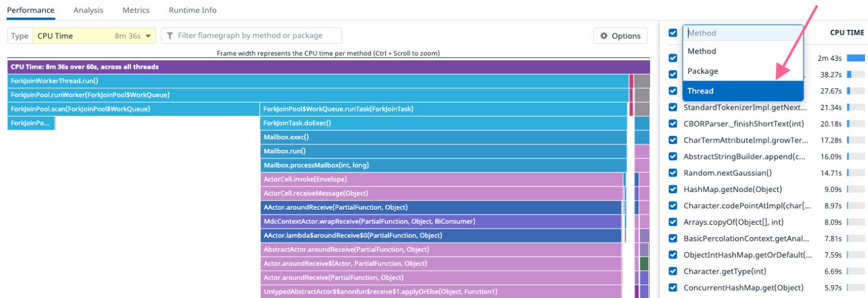Choose Thread from the dropdown list
The width and height of the screenshot is (868, 298).
(x=743, y=91)
